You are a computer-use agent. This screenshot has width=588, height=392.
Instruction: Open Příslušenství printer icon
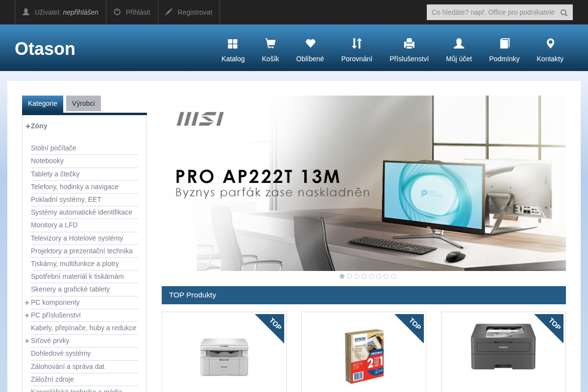pos(409,44)
